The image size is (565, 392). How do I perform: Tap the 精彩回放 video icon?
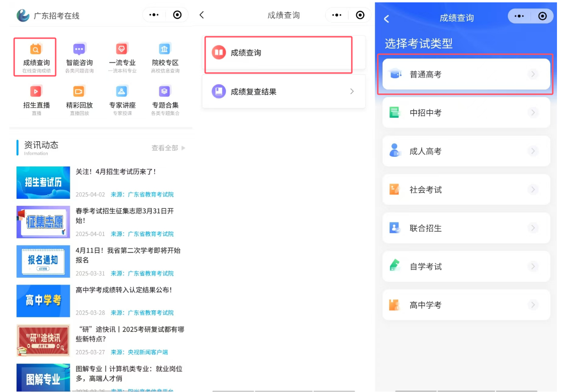coord(79,92)
